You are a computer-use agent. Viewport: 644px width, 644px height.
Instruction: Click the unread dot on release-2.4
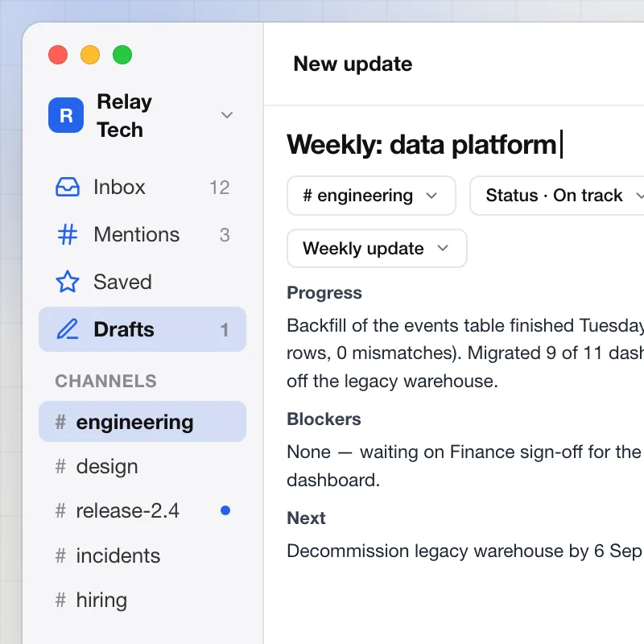tap(225, 510)
